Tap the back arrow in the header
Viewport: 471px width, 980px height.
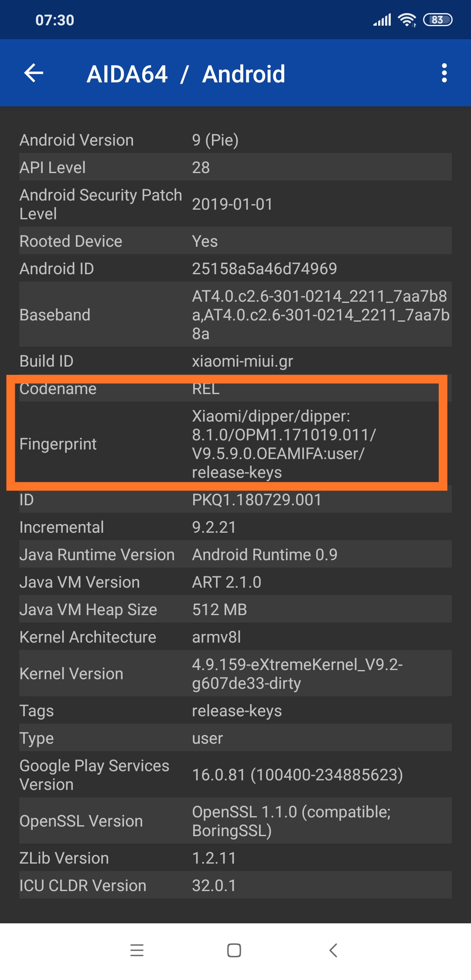[34, 73]
